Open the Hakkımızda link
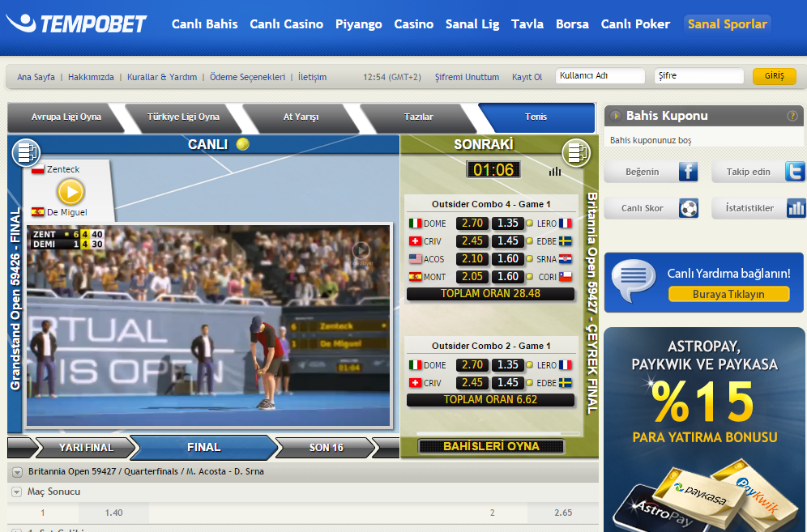This screenshot has height=532, width=807. (91, 77)
